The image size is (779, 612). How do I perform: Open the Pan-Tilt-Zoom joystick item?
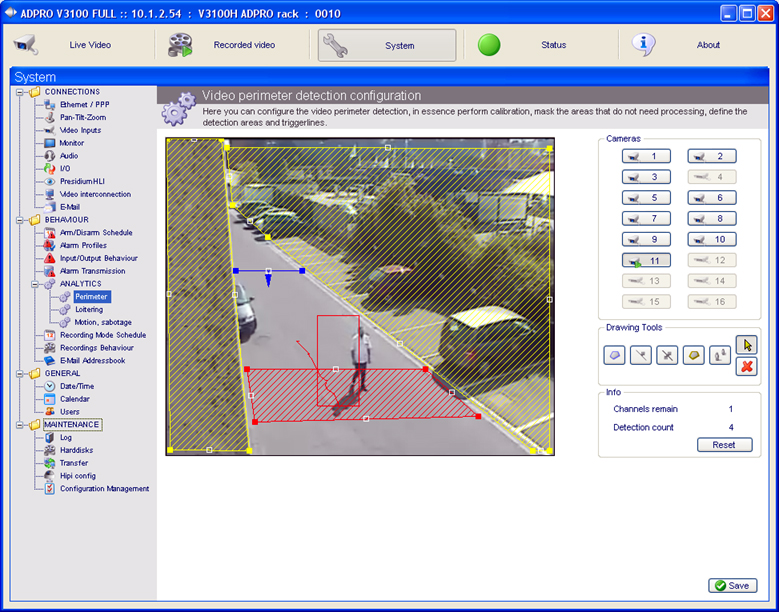(81, 117)
